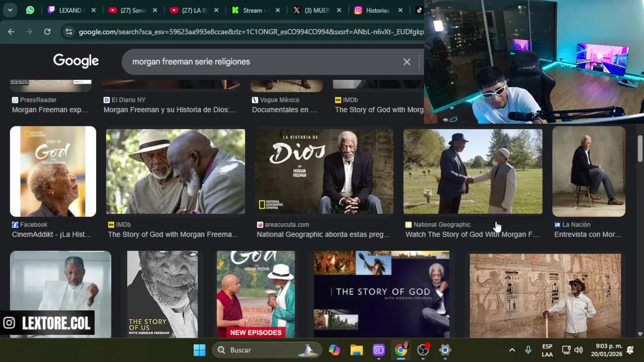Open the Story of Us book cover thumbnail
This screenshot has width=644, height=362.
click(x=163, y=295)
